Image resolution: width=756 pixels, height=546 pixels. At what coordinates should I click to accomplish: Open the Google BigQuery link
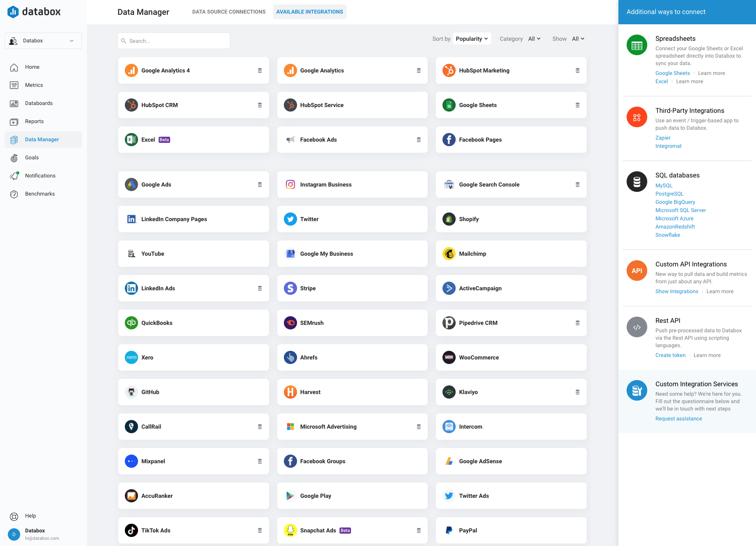675,202
